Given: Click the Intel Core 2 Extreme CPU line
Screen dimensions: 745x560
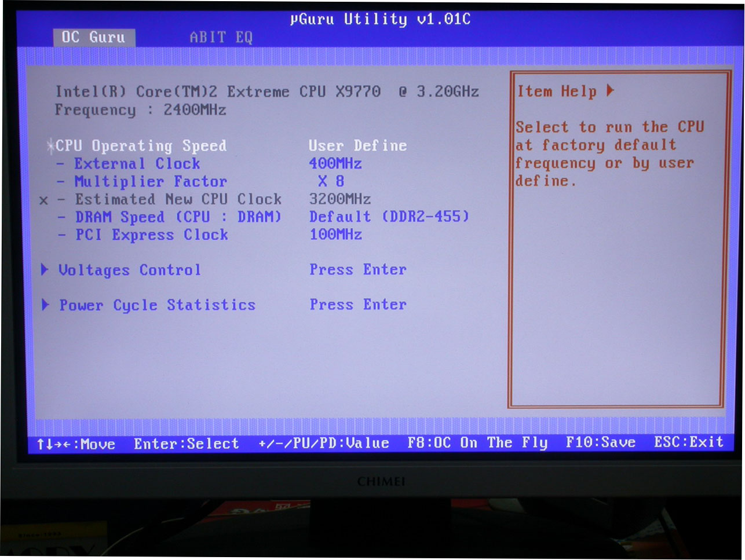Looking at the screenshot, I should pos(267,91).
